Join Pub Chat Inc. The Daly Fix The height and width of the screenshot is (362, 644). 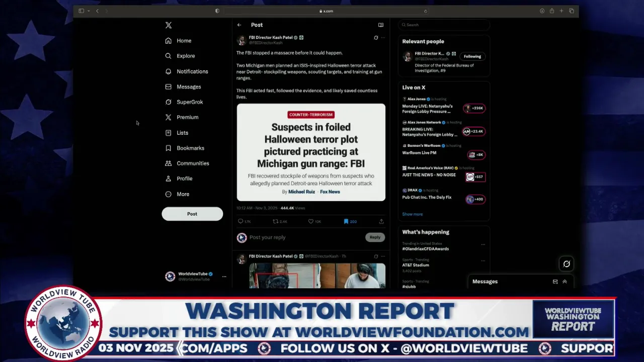pos(475,199)
